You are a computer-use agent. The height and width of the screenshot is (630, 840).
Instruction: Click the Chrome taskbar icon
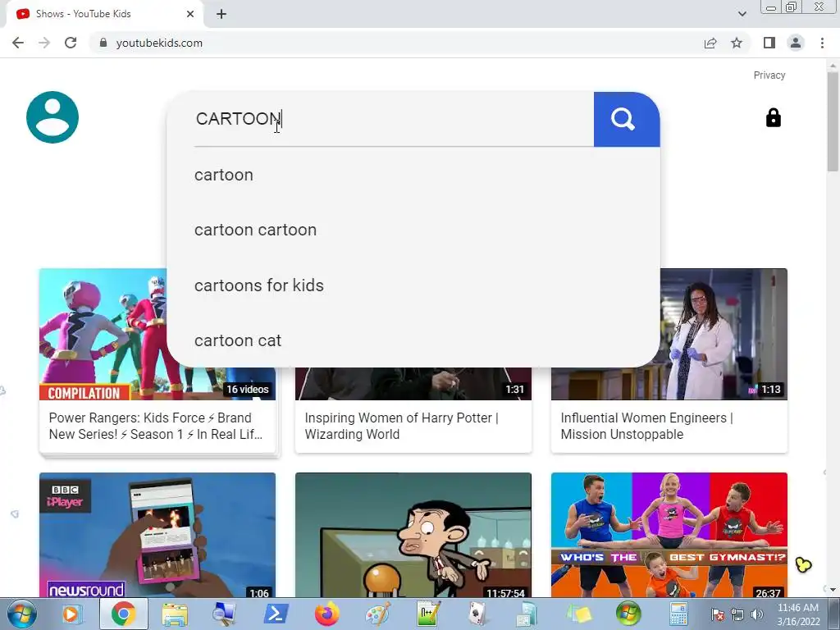click(x=123, y=614)
